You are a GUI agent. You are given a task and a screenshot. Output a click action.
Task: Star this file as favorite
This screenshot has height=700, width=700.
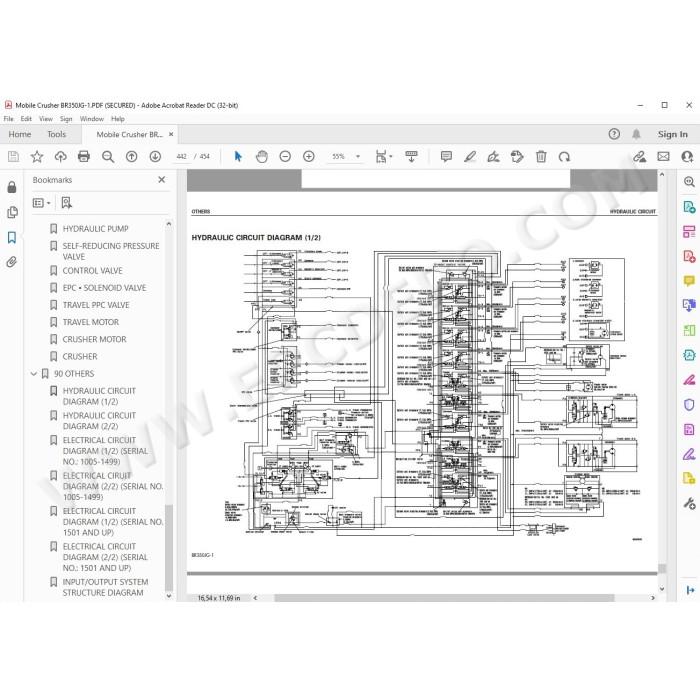point(37,156)
